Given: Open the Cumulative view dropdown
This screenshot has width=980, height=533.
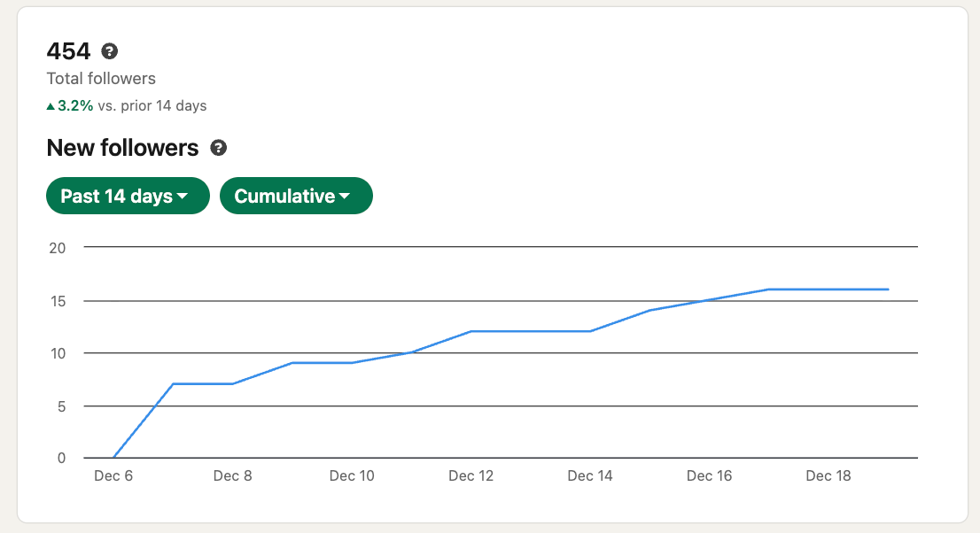Looking at the screenshot, I should pos(296,197).
